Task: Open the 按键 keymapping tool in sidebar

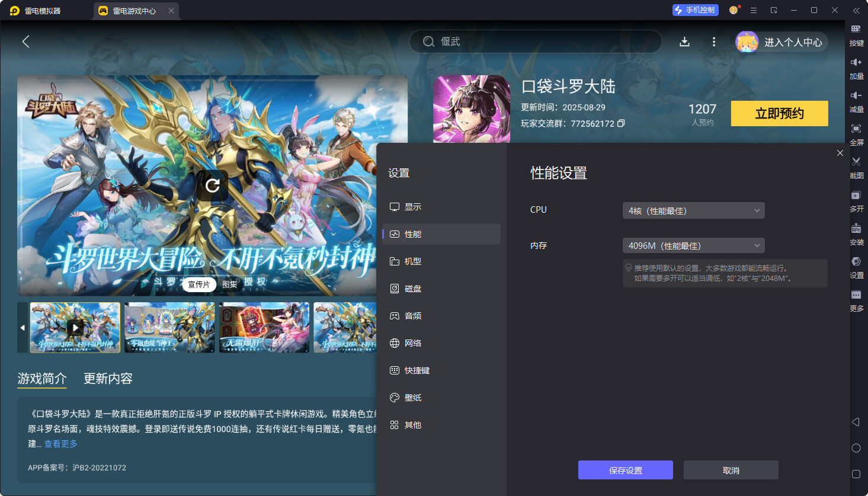Action: (x=856, y=34)
